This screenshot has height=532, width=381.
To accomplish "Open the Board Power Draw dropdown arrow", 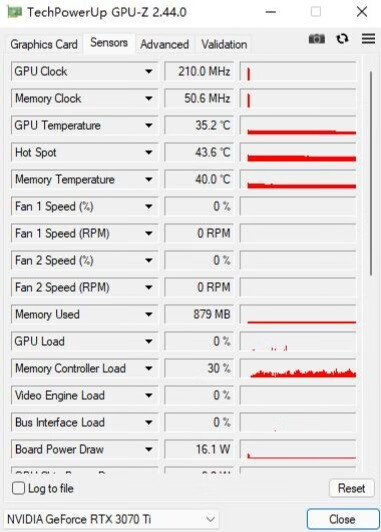I will pos(149,450).
